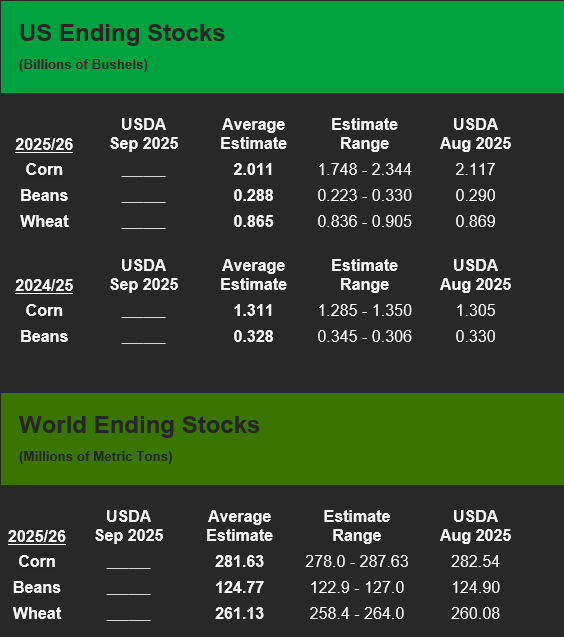Select the blank USDA Sep 2025 corn field for 2025/26 US

click(x=144, y=170)
